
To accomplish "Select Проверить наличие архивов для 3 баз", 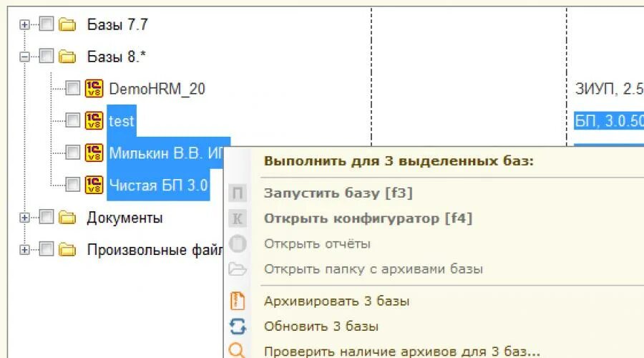I will tap(402, 352).
